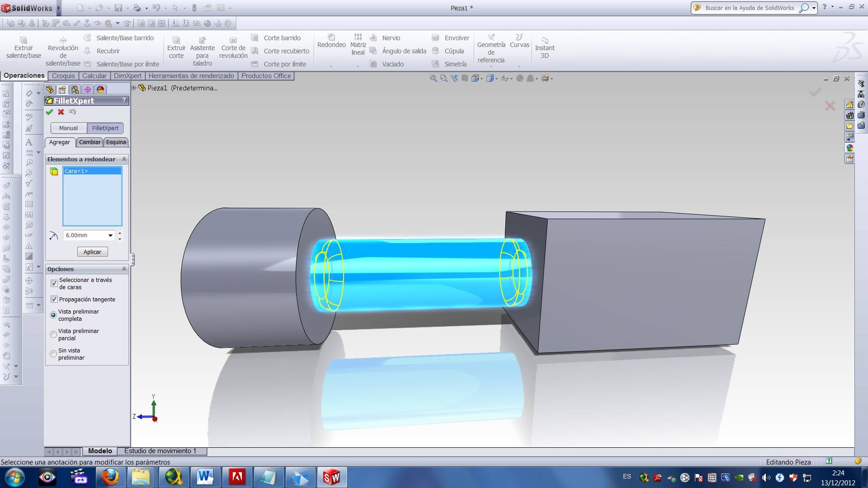The height and width of the screenshot is (488, 868).
Task: Open the Redondeo dropdown arrow
Action: click(x=331, y=66)
